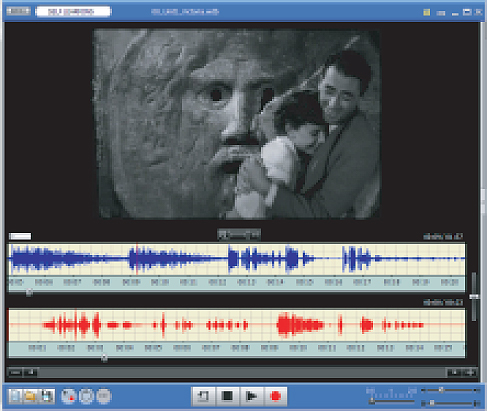
Task: Click the second small button on bottom-left timeline bar
Action: (31, 372)
